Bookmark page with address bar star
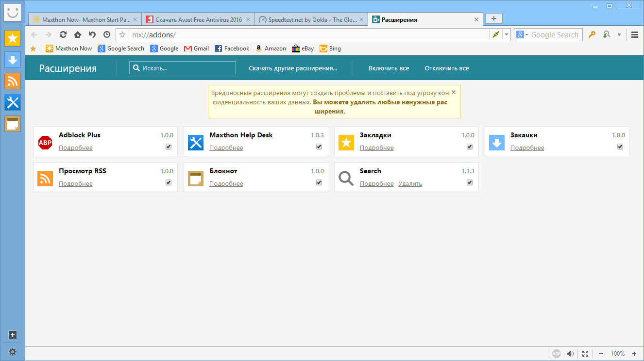Viewport: 644px width, 361px height. pos(122,34)
